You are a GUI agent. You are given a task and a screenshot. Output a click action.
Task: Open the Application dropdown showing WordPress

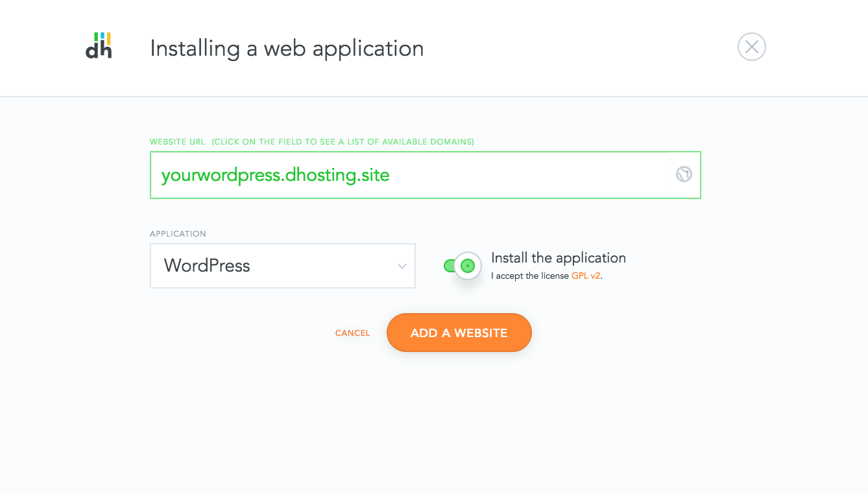tap(282, 266)
